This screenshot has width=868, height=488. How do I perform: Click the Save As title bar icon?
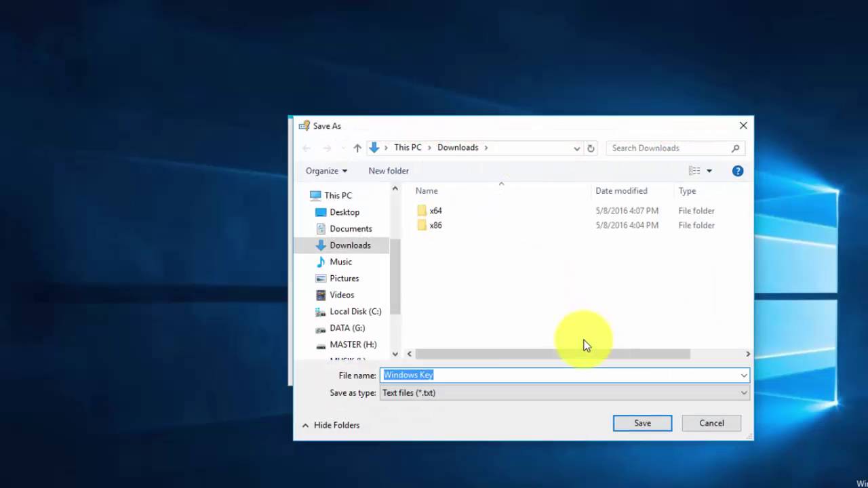pos(304,125)
